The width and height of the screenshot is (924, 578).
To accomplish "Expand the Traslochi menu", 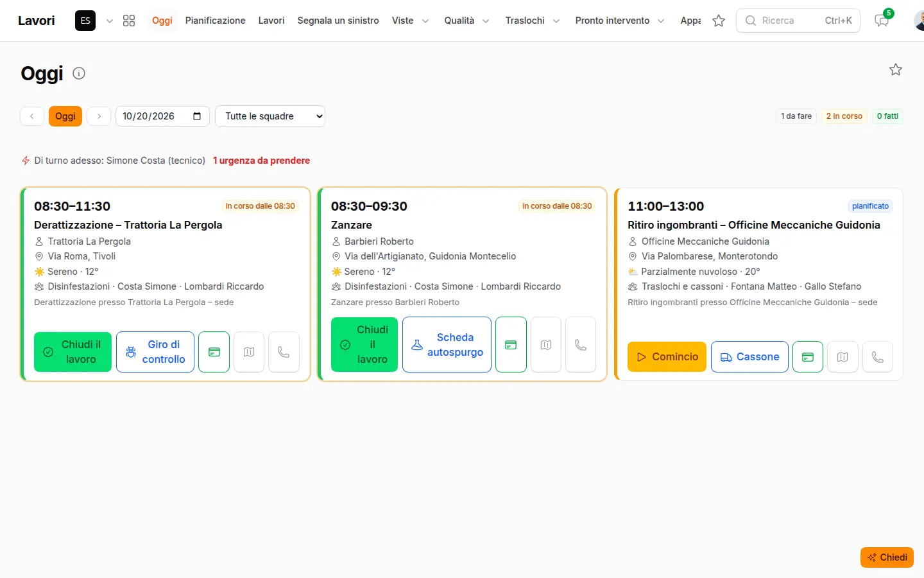I will point(533,21).
